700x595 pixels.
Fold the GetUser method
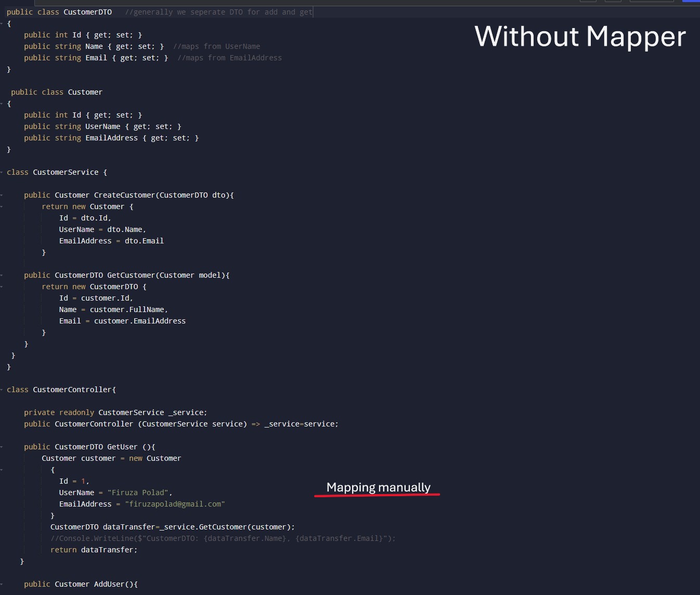2,447
